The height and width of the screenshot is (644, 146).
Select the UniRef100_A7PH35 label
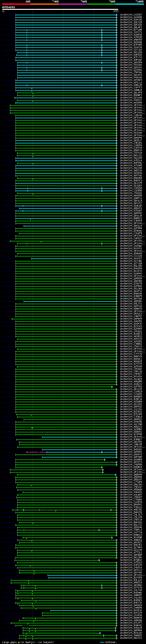pos(131,37)
